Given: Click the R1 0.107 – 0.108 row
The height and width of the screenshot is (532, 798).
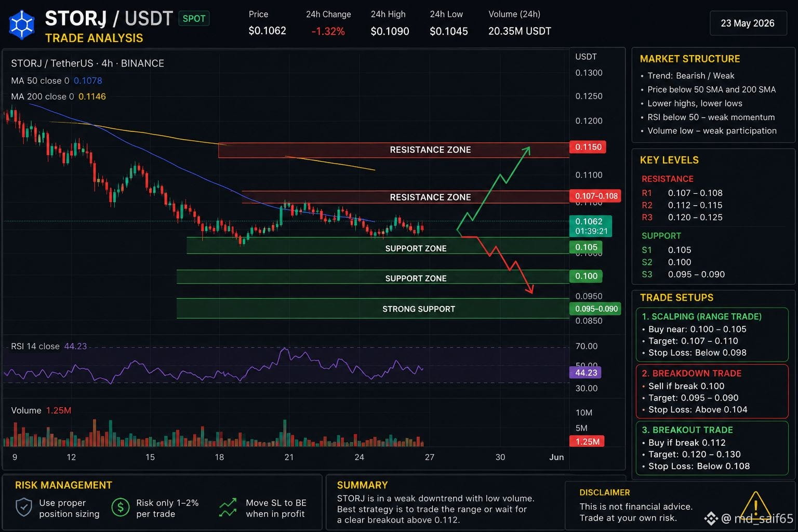Looking at the screenshot, I should [x=682, y=193].
